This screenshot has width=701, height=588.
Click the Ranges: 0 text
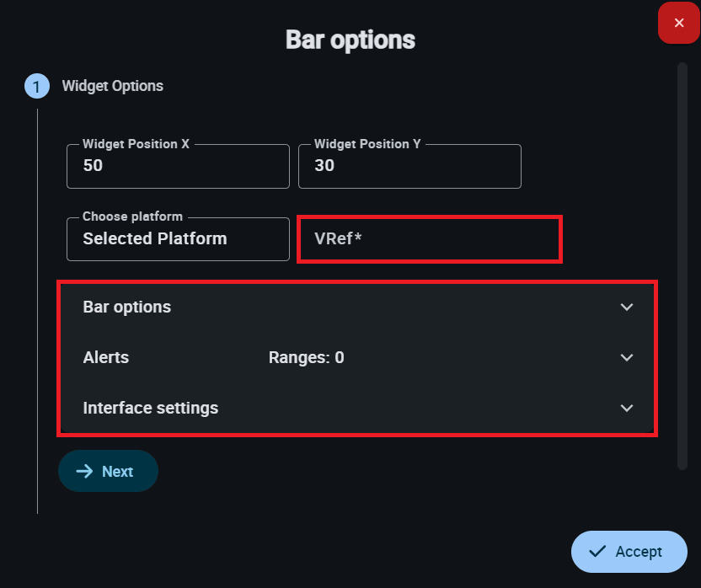(x=306, y=357)
